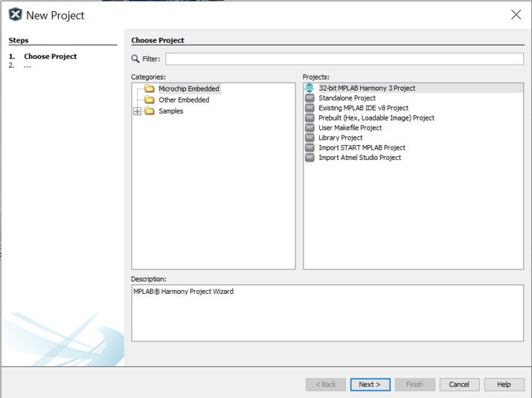Click the Next > button
The image size is (532, 398).
[370, 385]
